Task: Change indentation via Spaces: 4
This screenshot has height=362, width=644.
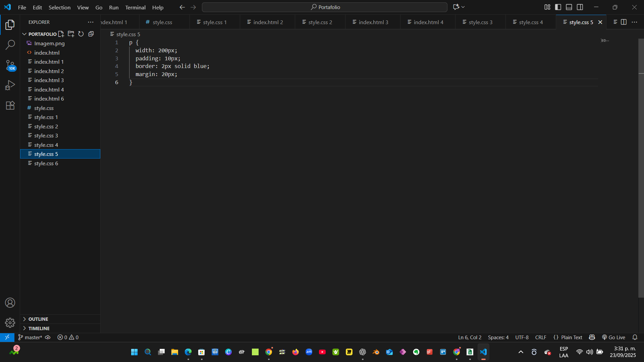Action: [498, 337]
